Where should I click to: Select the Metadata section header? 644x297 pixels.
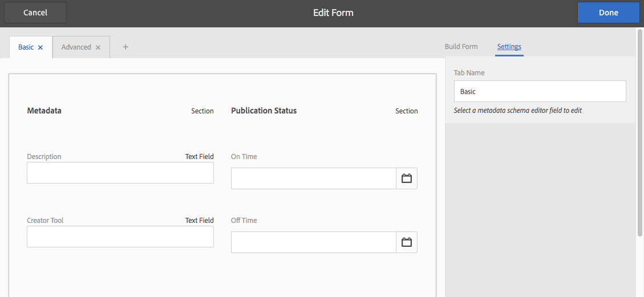tap(44, 111)
